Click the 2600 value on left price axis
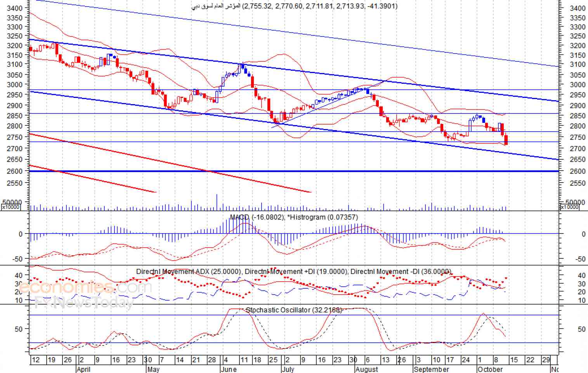Viewport: 588px width, 373px height. tap(14, 171)
